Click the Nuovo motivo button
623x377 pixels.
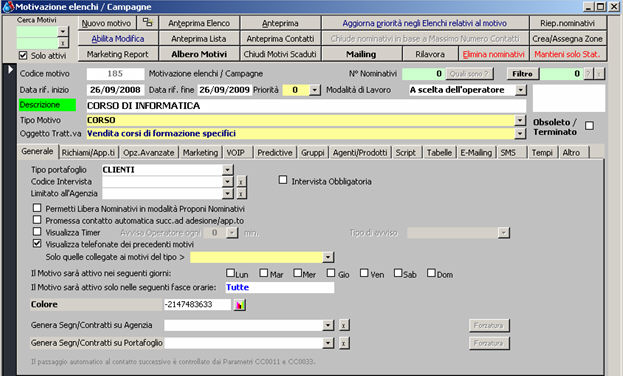(106, 23)
